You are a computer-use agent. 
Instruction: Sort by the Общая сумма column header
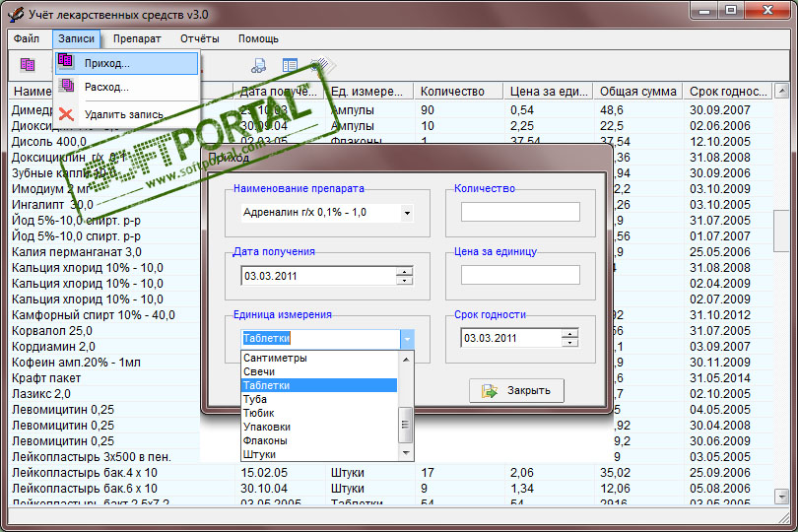637,92
